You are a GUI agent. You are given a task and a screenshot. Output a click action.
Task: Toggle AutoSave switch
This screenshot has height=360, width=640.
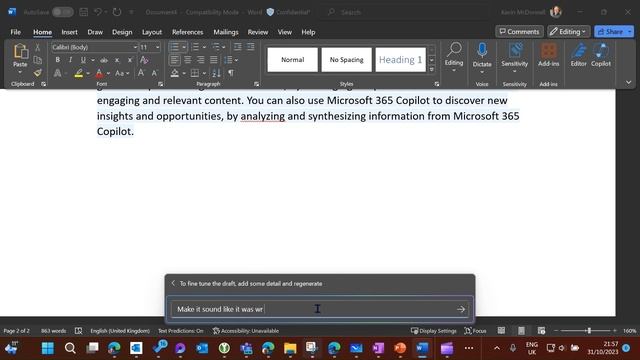coord(62,12)
